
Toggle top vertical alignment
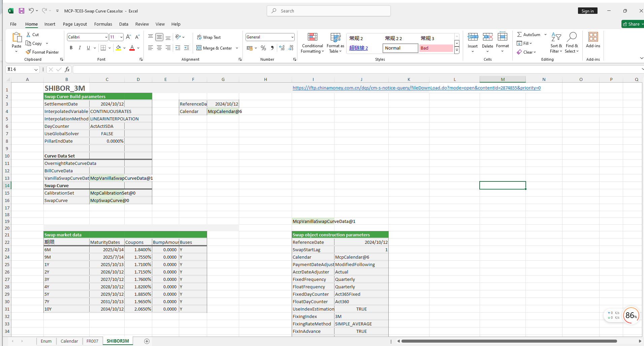click(151, 37)
